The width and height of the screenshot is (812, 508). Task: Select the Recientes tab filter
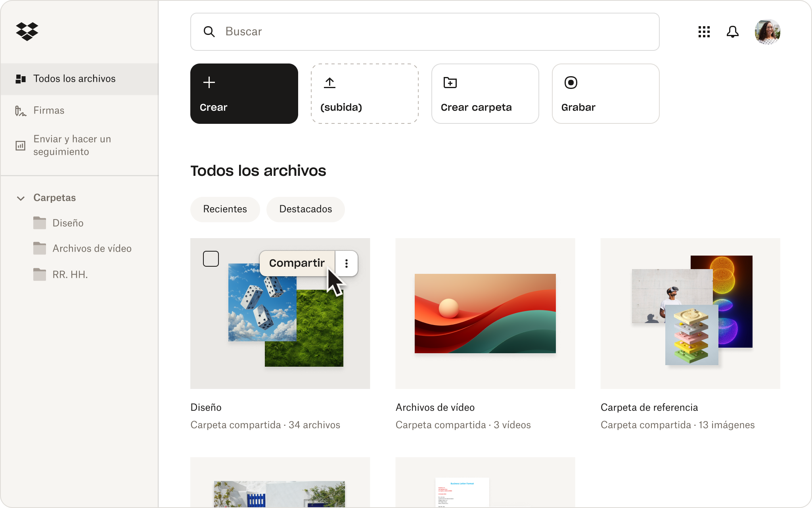coord(224,209)
